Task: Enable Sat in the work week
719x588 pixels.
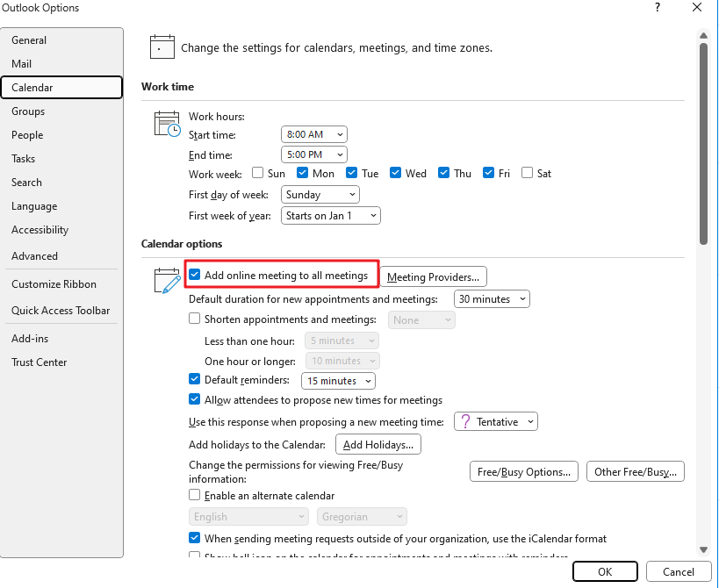Action: pos(528,173)
